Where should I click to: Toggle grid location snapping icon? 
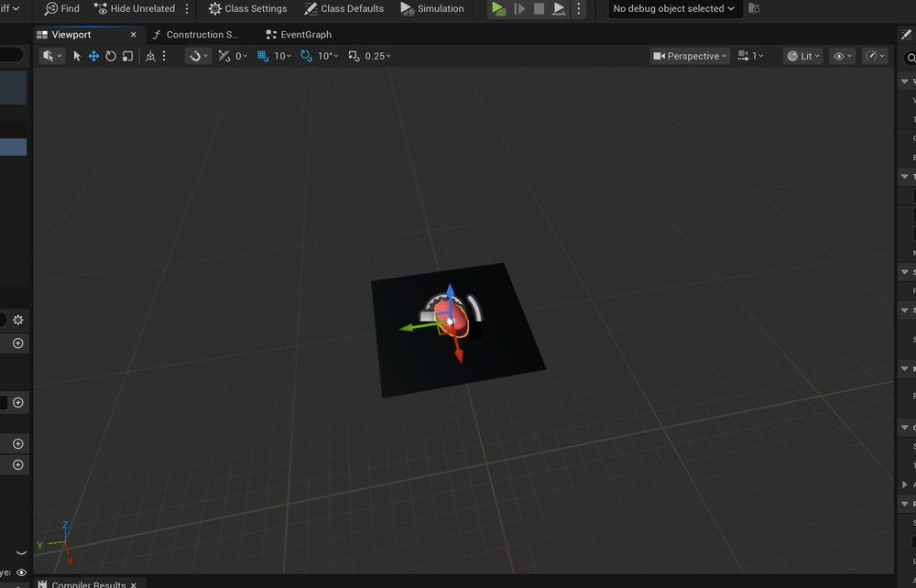tap(263, 56)
